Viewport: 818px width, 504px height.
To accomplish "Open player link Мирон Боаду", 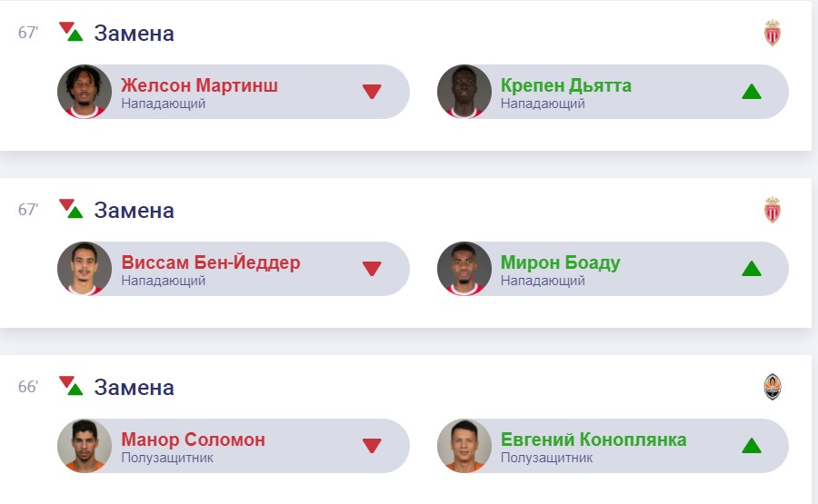I will click(560, 263).
